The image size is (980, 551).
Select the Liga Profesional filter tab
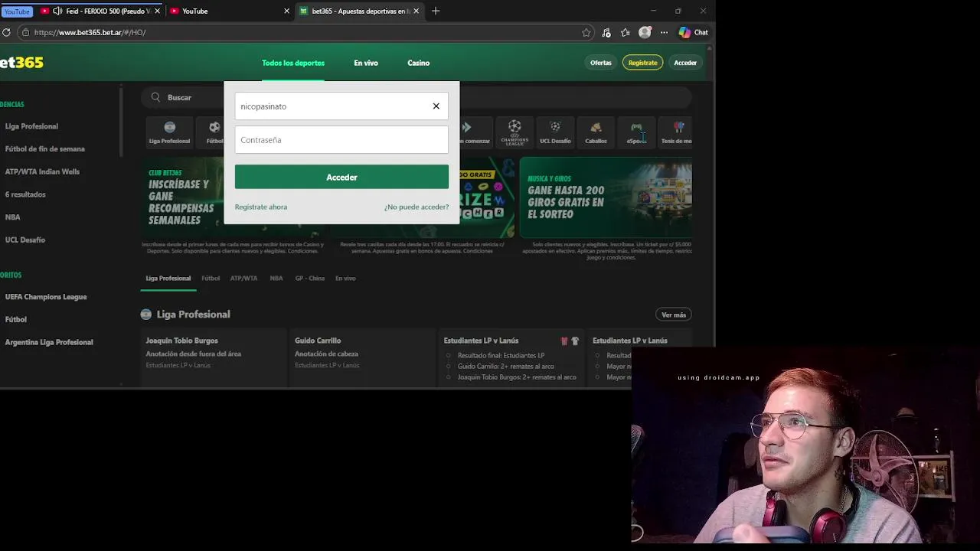click(x=168, y=279)
